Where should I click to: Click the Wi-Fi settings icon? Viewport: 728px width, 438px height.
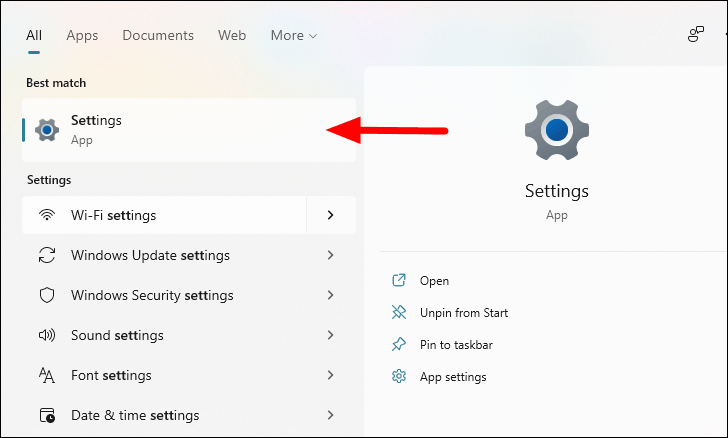[47, 215]
